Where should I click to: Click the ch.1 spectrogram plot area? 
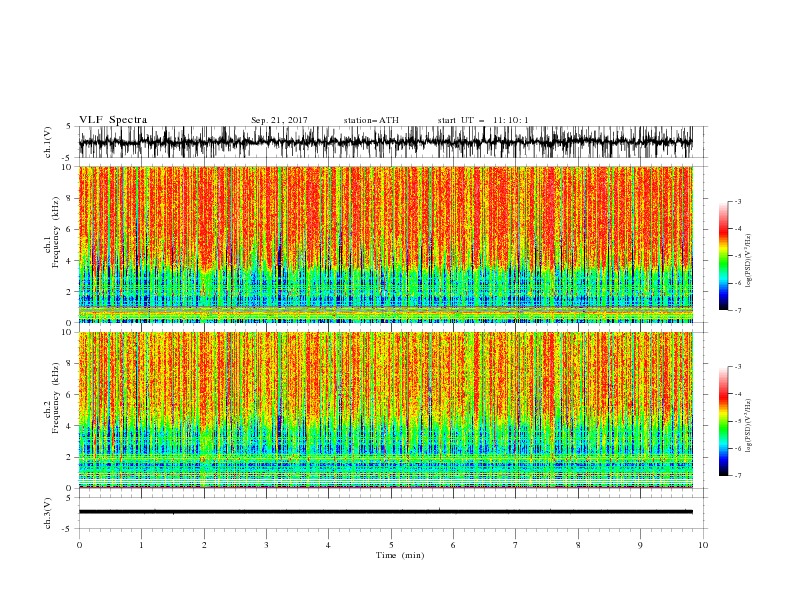[386, 244]
